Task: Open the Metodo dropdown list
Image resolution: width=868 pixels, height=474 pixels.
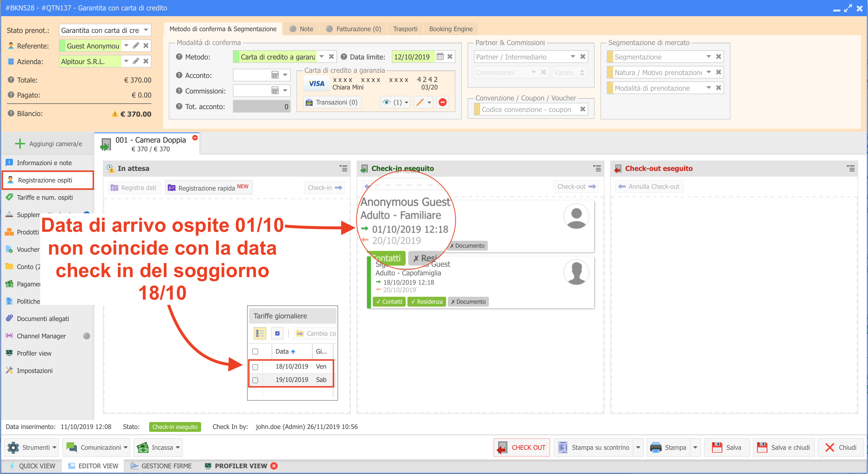Action: pos(322,57)
